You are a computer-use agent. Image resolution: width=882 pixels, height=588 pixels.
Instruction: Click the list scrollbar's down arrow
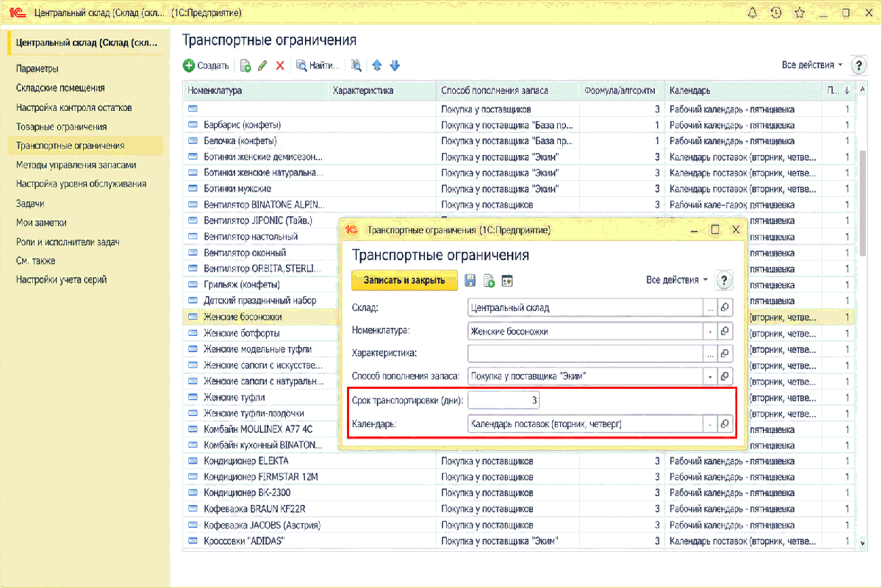coord(863,542)
